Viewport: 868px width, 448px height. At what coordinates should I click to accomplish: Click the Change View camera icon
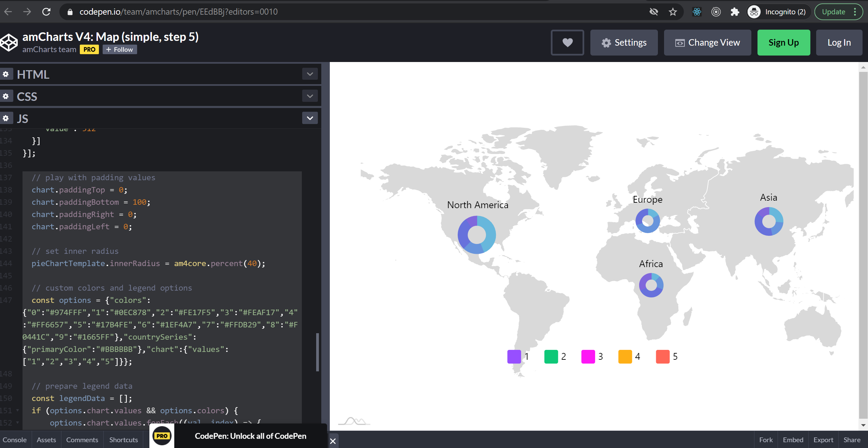pos(679,42)
